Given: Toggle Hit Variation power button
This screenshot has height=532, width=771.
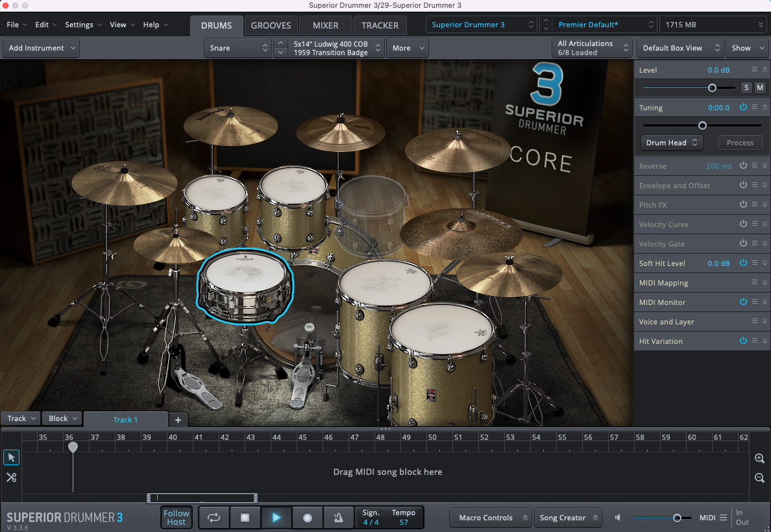Looking at the screenshot, I should (x=743, y=340).
